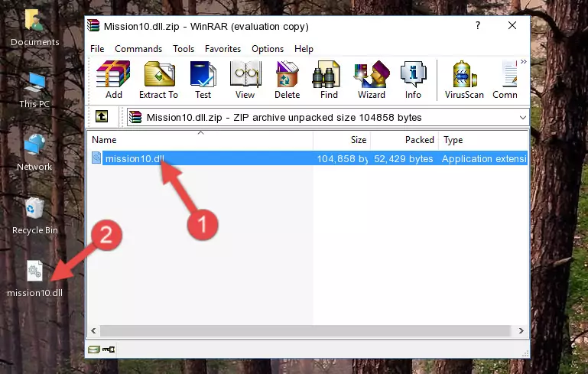
Task: Close the WinRAR window
Action: tap(512, 25)
